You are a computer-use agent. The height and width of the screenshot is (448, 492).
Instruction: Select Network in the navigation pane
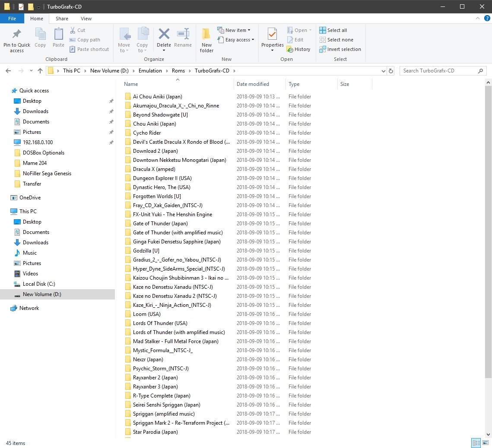29,308
